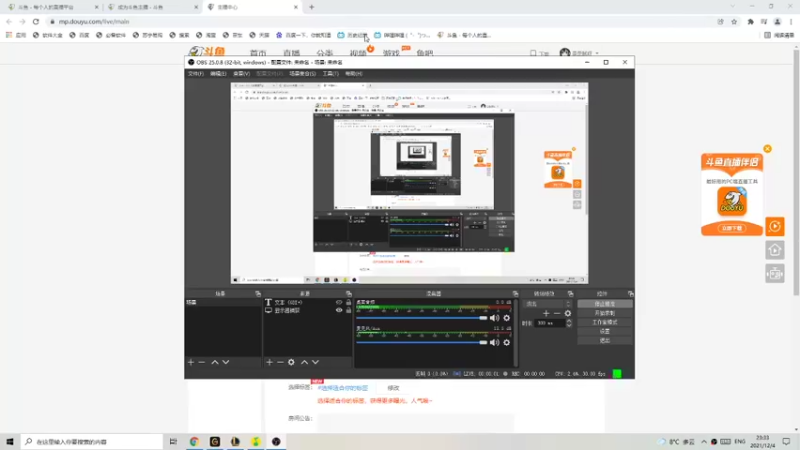Image resolution: width=800 pixels, height=450 pixels.
Task: Pop out the Scenes dock panel
Action: pyautogui.click(x=258, y=294)
